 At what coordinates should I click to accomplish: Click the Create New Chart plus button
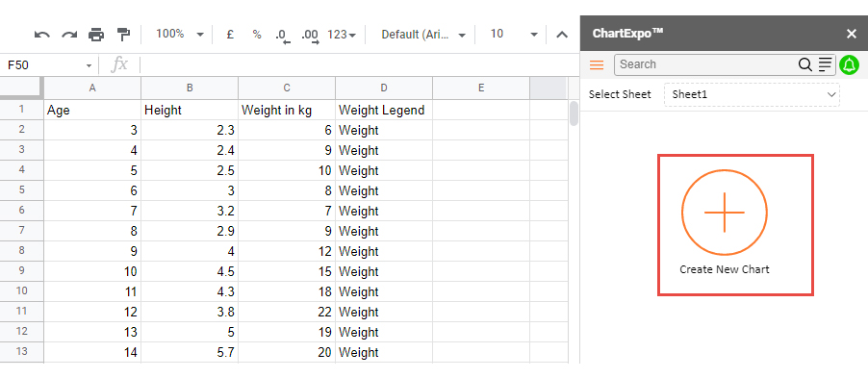[724, 214]
